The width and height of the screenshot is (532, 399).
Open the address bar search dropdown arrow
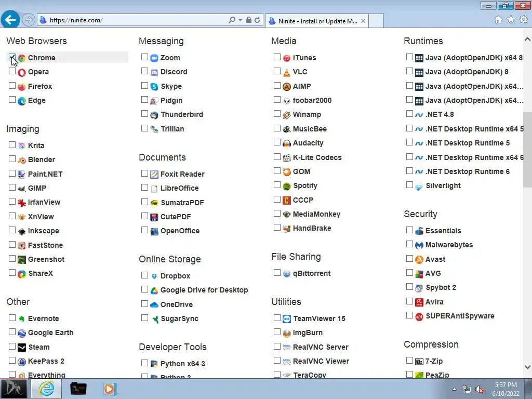pos(240,20)
